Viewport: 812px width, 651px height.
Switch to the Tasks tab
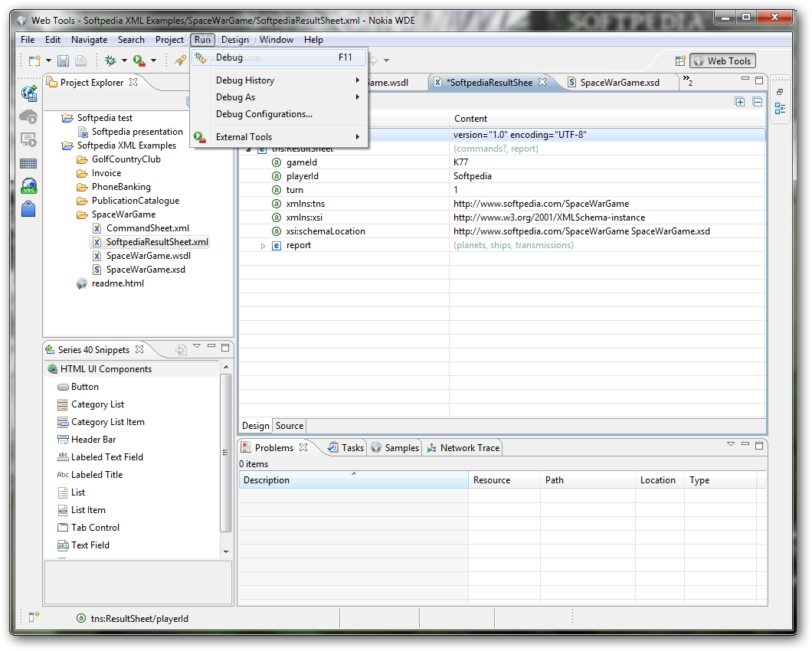(x=346, y=447)
